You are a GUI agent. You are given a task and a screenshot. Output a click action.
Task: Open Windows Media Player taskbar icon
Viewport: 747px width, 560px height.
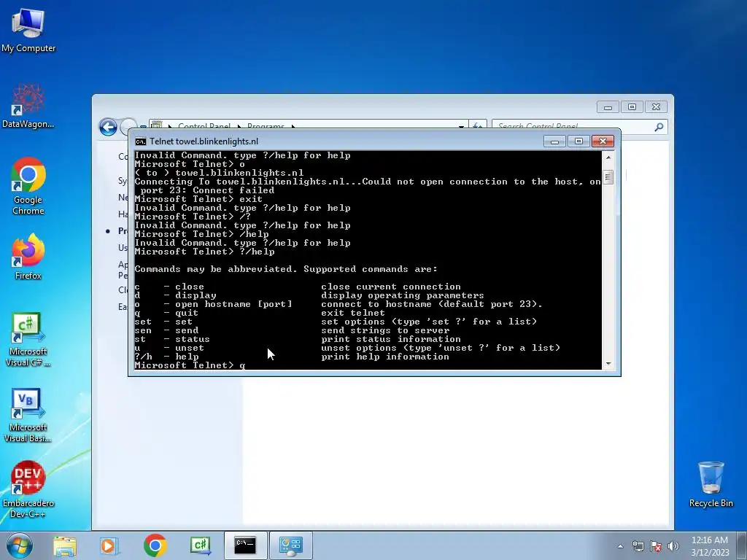click(109, 545)
